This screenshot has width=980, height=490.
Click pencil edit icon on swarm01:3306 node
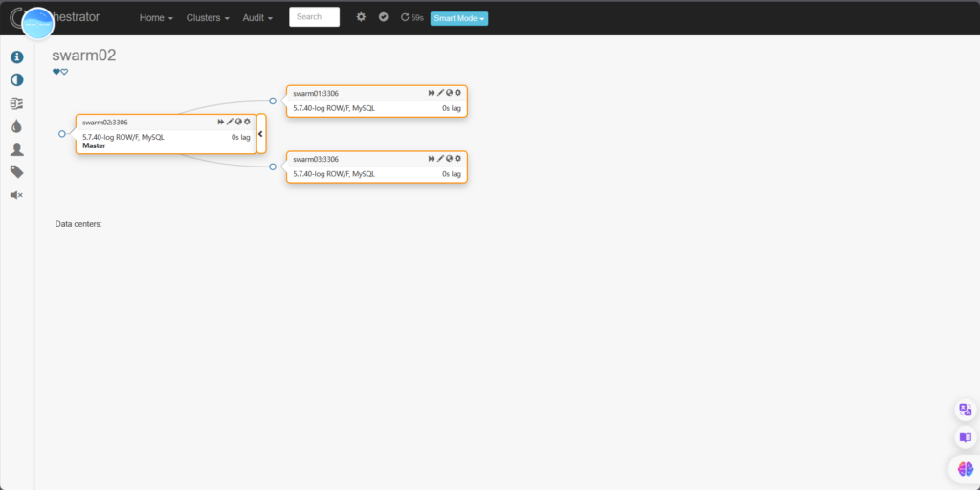pos(440,93)
